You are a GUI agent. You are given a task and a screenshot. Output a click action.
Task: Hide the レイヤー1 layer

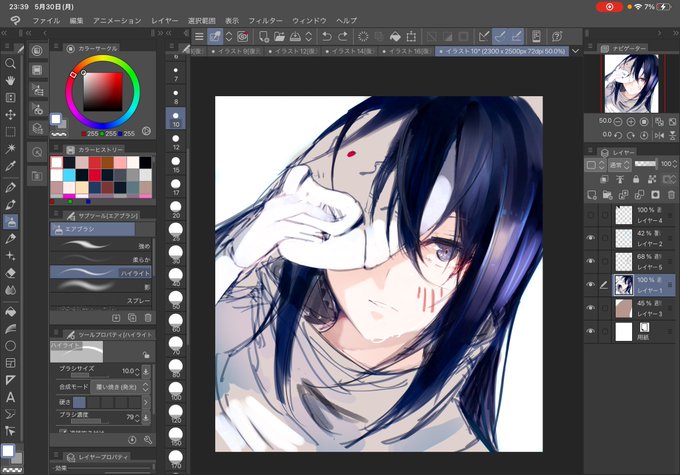(591, 285)
